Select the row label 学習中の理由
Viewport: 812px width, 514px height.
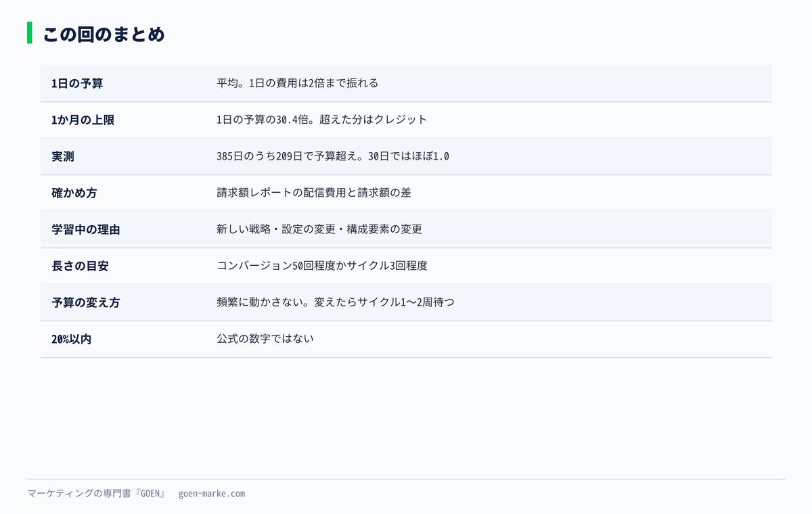tap(85, 230)
